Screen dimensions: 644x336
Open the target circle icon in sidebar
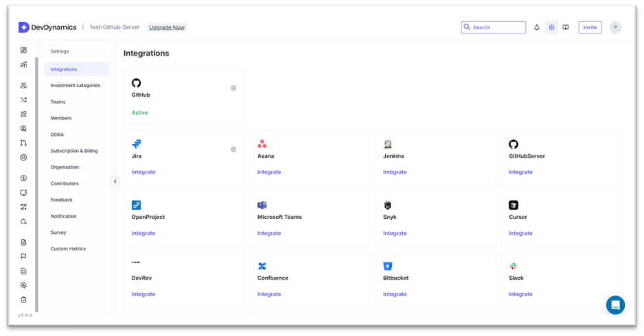(23, 157)
